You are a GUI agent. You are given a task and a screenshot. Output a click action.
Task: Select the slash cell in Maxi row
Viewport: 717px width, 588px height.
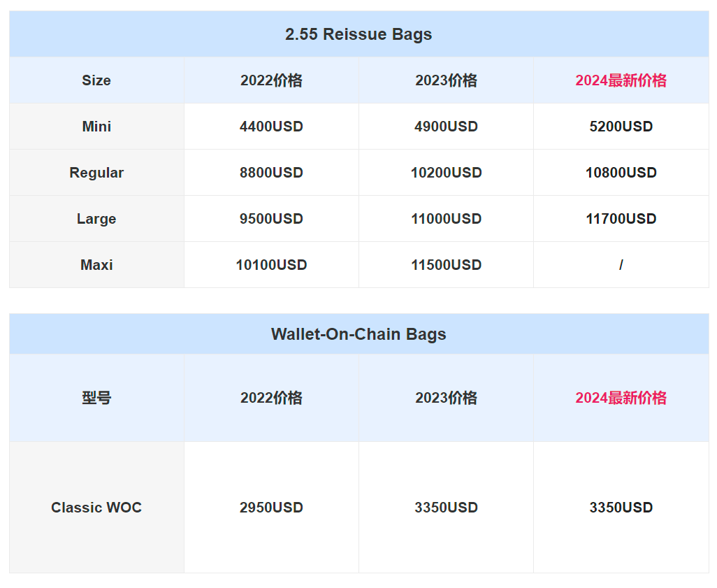click(x=621, y=265)
